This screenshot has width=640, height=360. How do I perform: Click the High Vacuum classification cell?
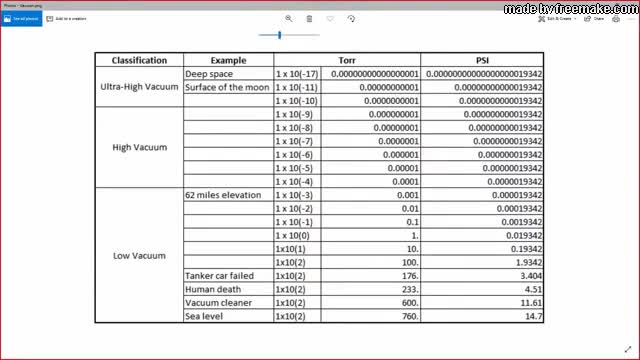(x=139, y=147)
